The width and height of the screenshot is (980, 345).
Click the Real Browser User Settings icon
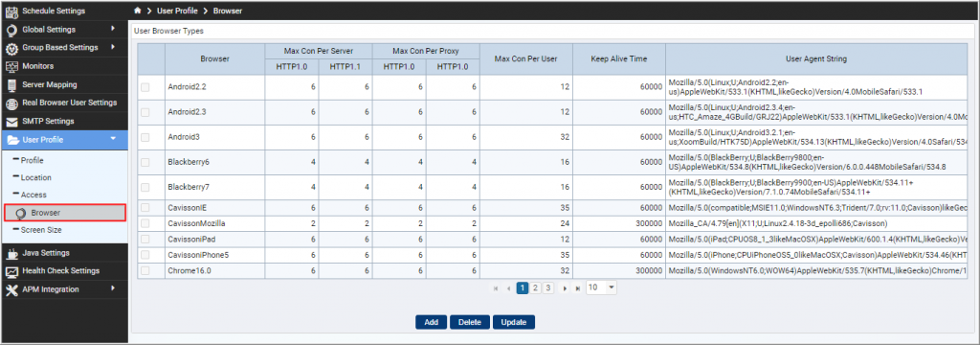[x=11, y=103]
